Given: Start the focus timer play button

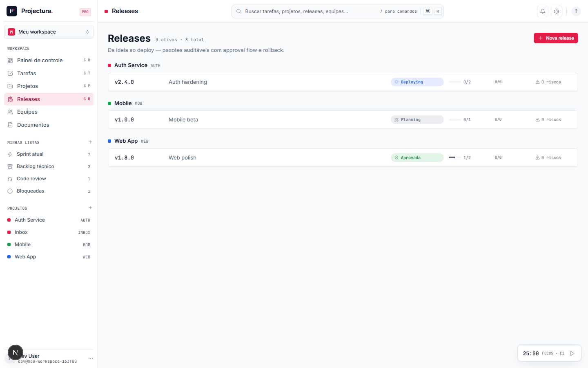Looking at the screenshot, I should tap(572, 353).
